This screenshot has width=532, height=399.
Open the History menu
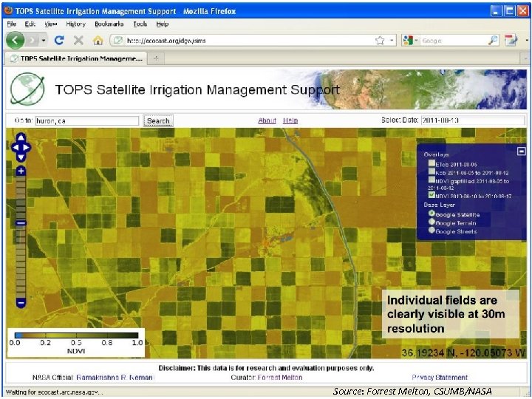75,24
